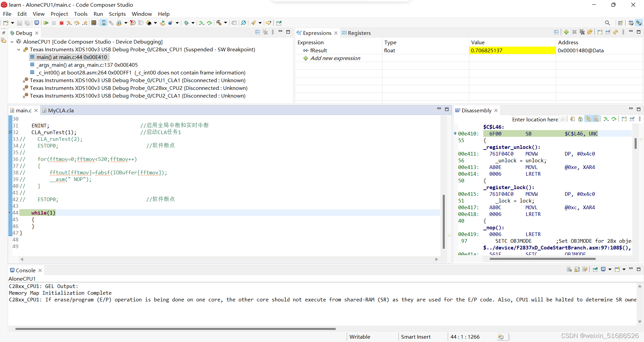Click the Step Over icon
Image resolution: width=644 pixels, height=342 pixels.
tap(77, 23)
